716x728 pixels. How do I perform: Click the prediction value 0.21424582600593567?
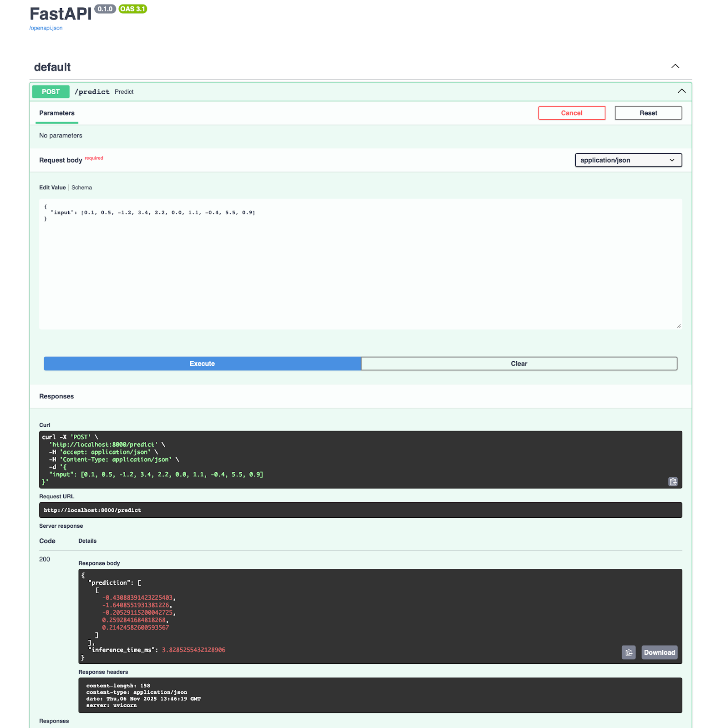pyautogui.click(x=136, y=627)
